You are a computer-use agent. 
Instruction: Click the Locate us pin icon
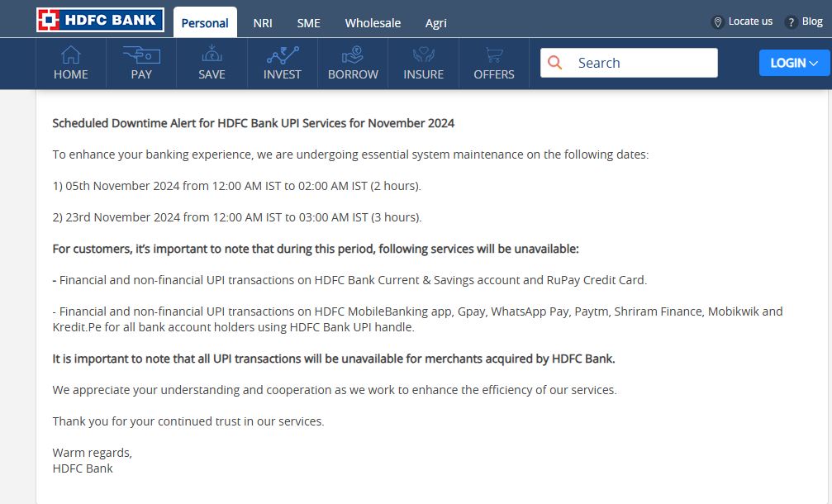pos(717,22)
